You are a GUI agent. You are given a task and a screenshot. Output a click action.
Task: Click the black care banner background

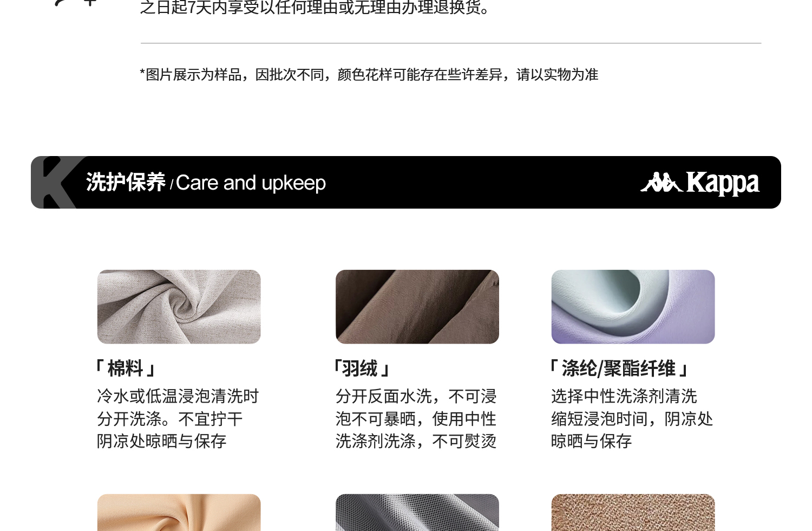point(482,183)
